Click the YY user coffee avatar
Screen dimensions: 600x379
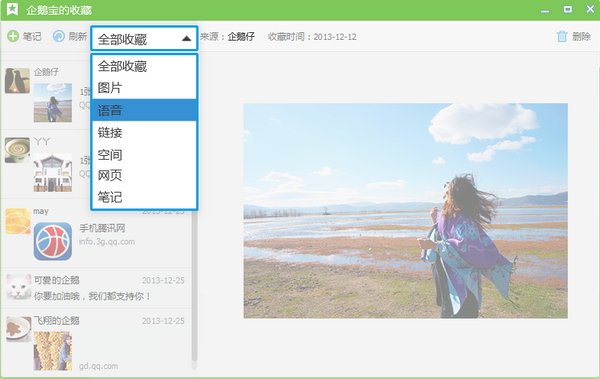tap(17, 150)
